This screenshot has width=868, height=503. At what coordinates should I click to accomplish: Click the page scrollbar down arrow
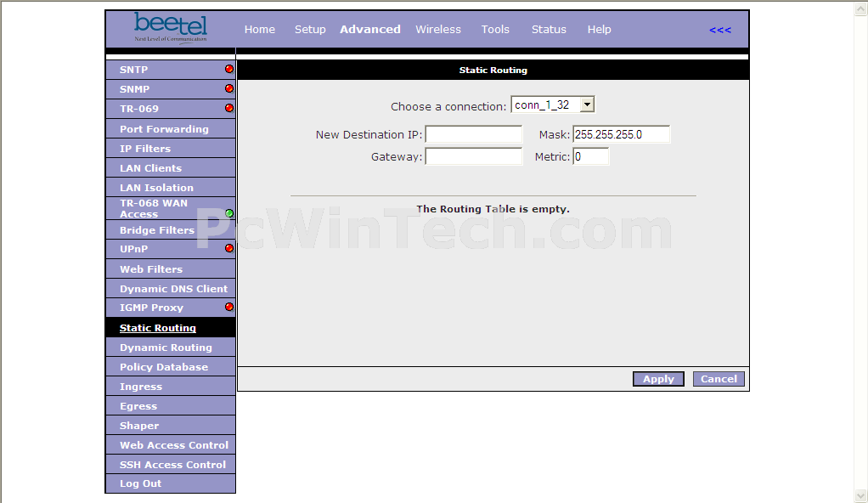pyautogui.click(x=861, y=495)
